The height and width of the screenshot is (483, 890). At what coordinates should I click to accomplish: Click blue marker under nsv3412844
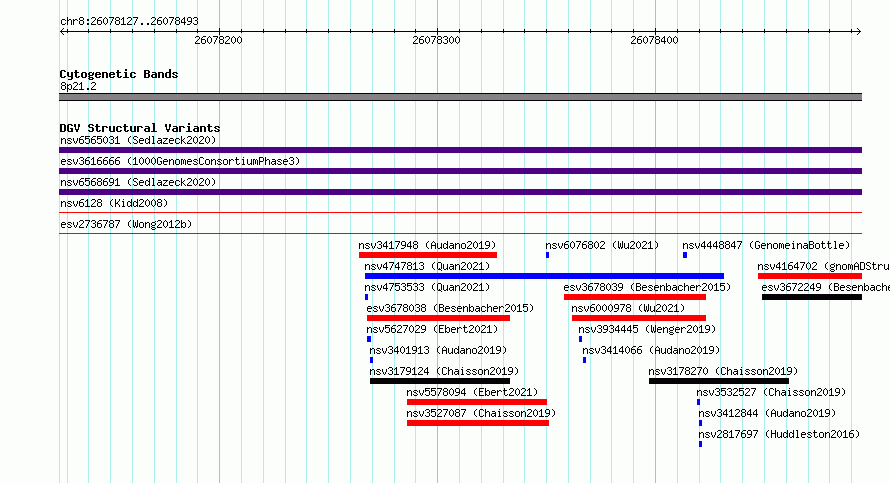(700, 423)
